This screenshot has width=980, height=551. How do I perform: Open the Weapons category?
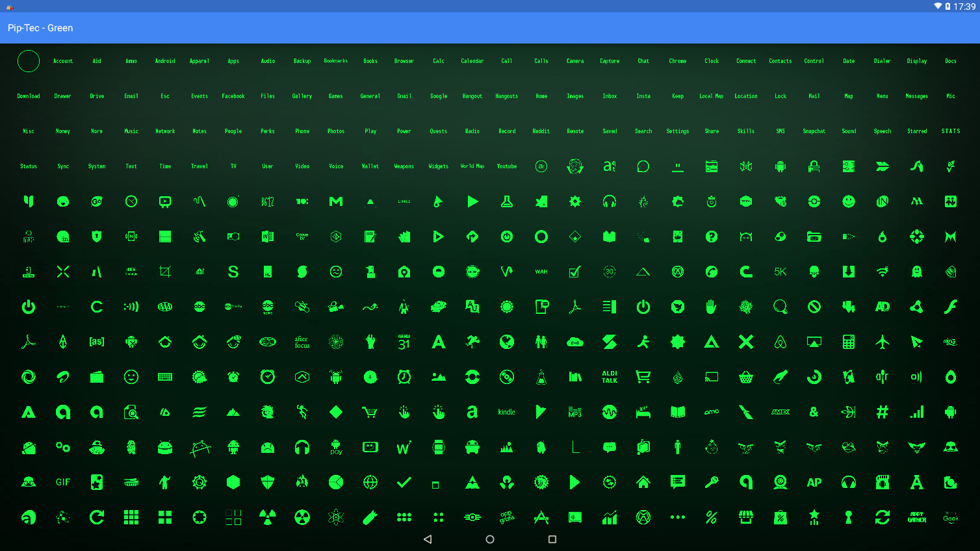click(404, 166)
